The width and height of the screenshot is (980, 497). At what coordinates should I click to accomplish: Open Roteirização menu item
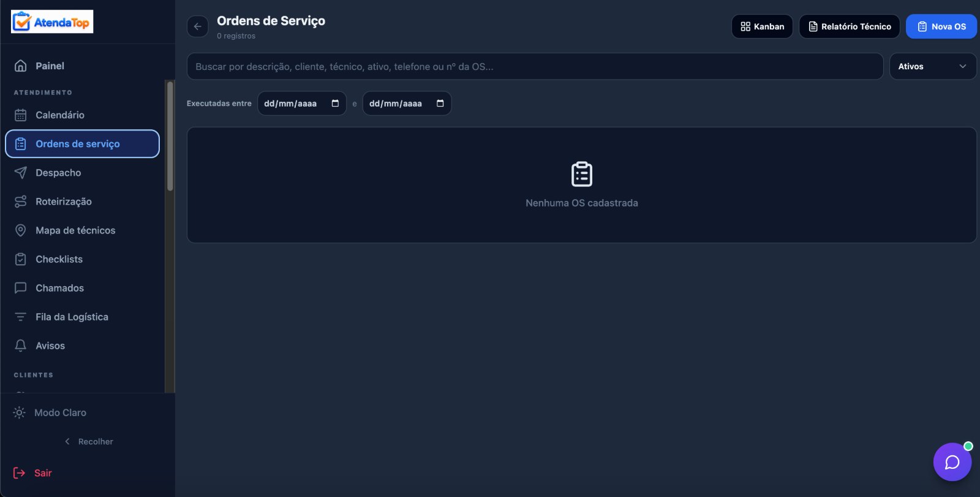coord(82,202)
